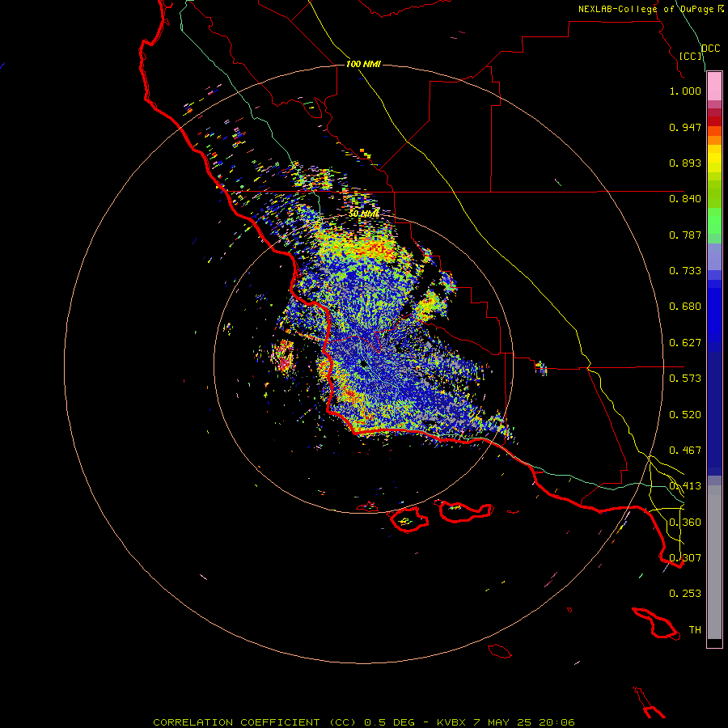
Task: Click the 0.680 legend value
Action: point(685,307)
